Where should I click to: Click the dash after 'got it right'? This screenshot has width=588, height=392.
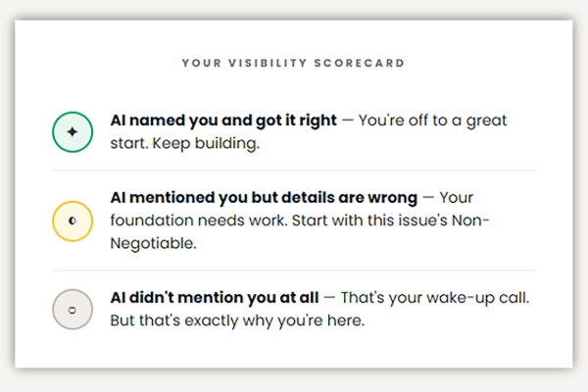[x=348, y=122]
